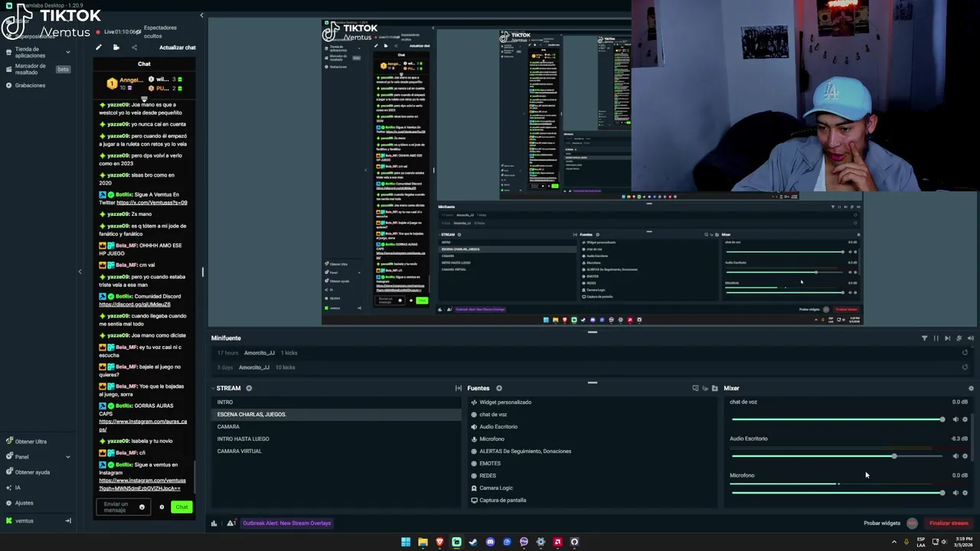Toggle studio mode icon in Fuentes header

[x=695, y=388]
